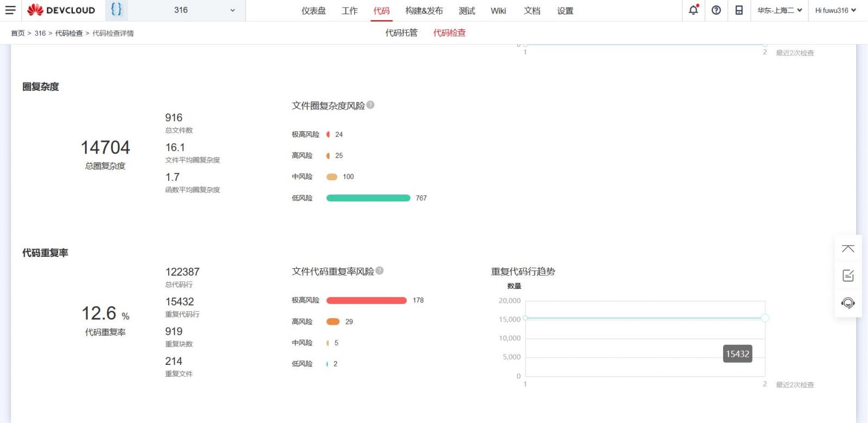Viewport: 868px width, 423px height.
Task: Open the help question mark icon
Action: click(x=716, y=10)
